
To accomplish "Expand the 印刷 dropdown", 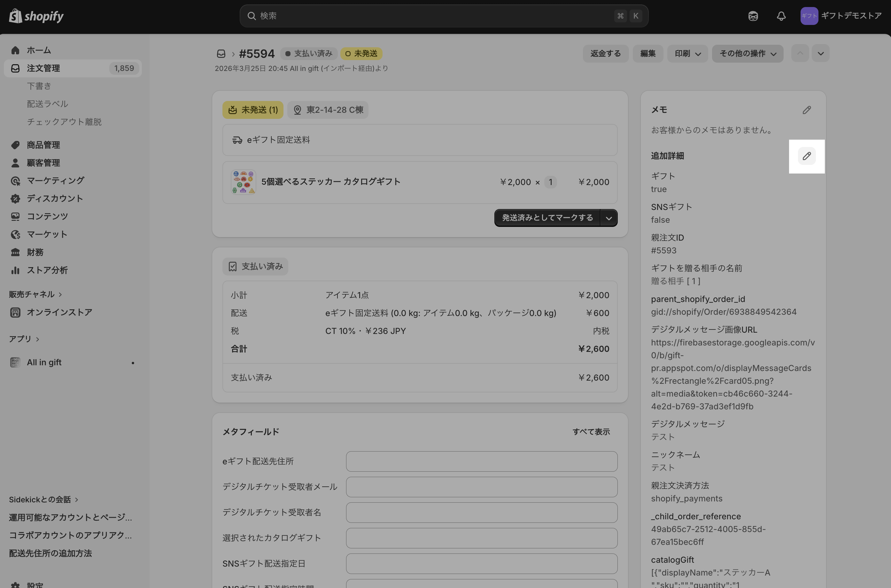I will pyautogui.click(x=687, y=54).
